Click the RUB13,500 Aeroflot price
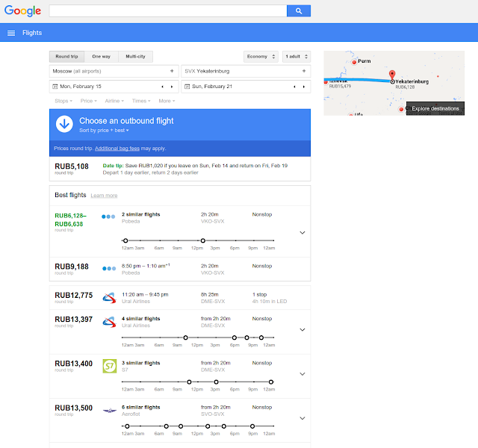 click(x=73, y=408)
